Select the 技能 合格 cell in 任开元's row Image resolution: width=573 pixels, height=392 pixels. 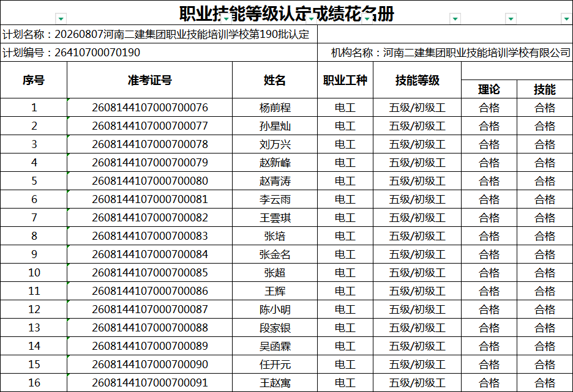[x=545, y=364]
